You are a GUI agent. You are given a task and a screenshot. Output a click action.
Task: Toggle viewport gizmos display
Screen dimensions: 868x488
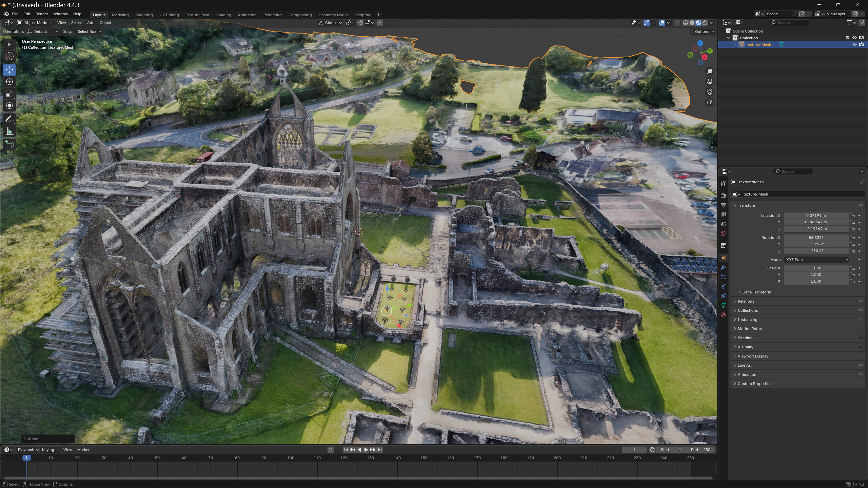coord(646,23)
